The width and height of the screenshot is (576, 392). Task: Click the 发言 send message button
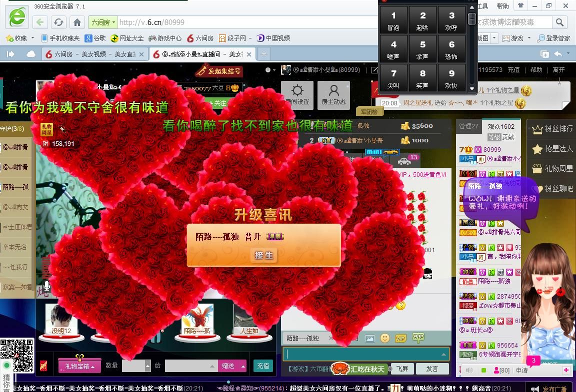click(x=432, y=369)
